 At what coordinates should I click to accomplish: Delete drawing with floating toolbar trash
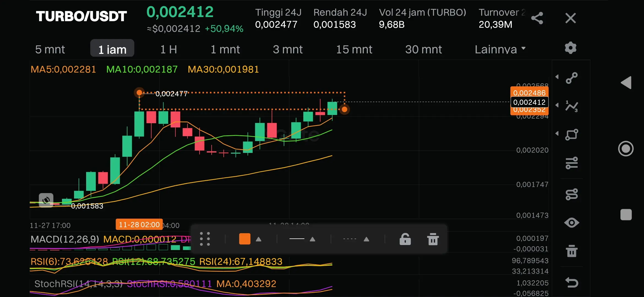(x=433, y=239)
